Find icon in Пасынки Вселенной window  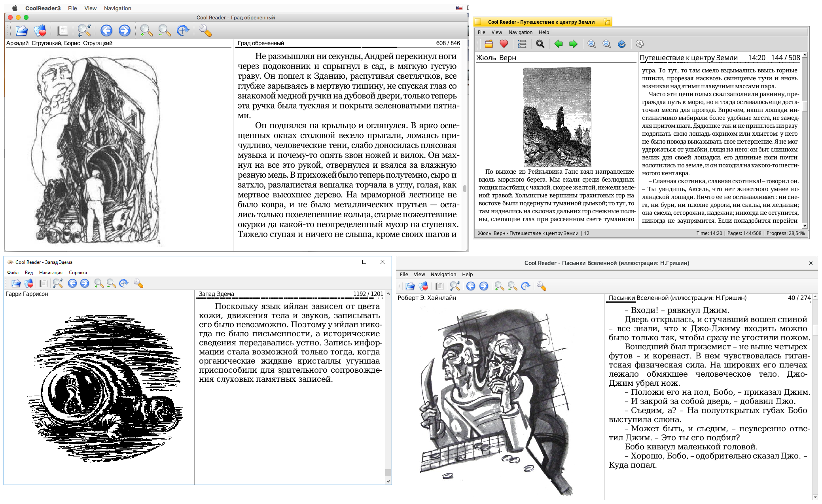click(455, 286)
